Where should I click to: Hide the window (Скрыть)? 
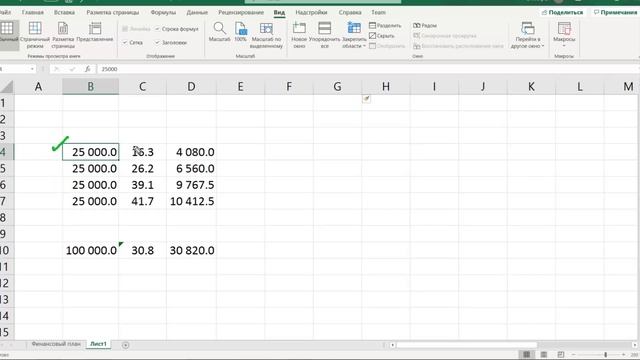point(382,36)
